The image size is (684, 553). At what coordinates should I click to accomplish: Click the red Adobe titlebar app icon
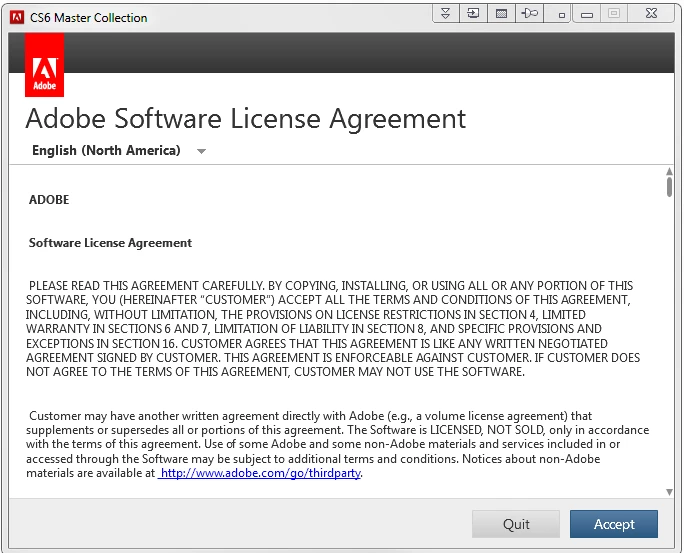[17, 17]
